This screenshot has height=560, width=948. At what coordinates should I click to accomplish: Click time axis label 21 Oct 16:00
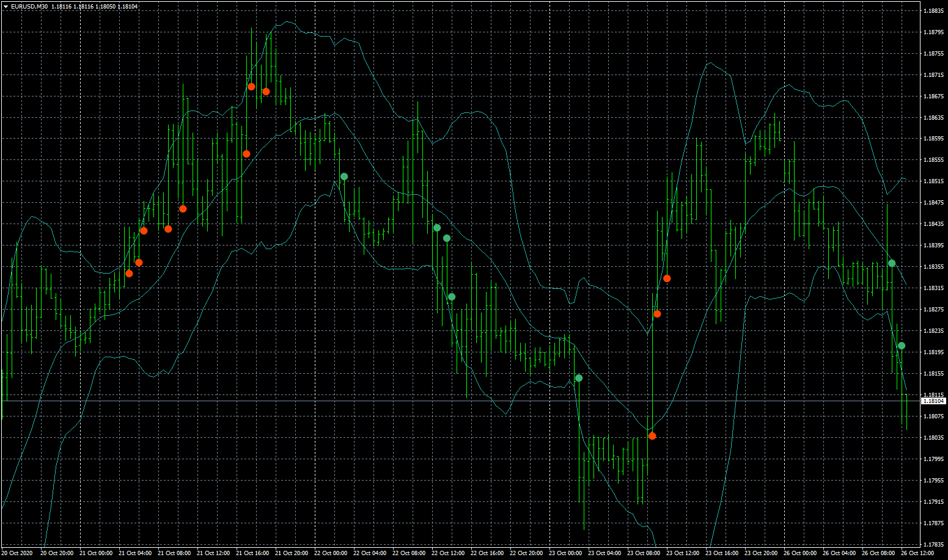(252, 553)
